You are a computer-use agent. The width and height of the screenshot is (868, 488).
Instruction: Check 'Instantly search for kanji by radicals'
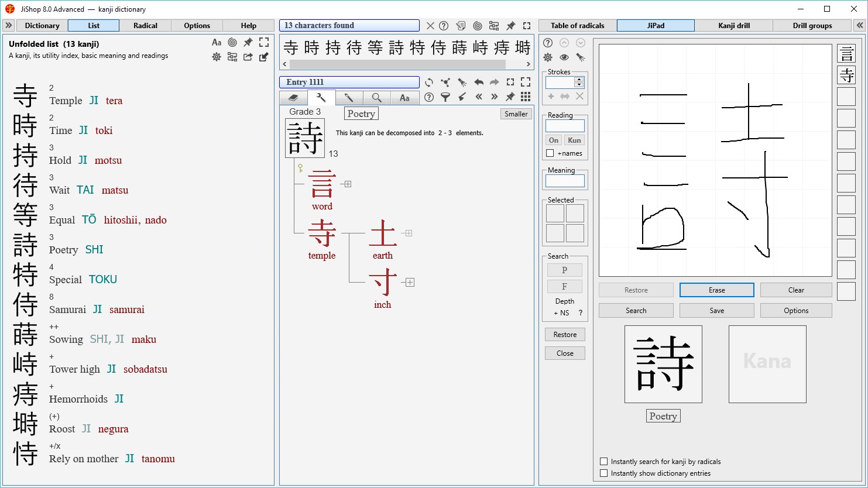coord(604,462)
